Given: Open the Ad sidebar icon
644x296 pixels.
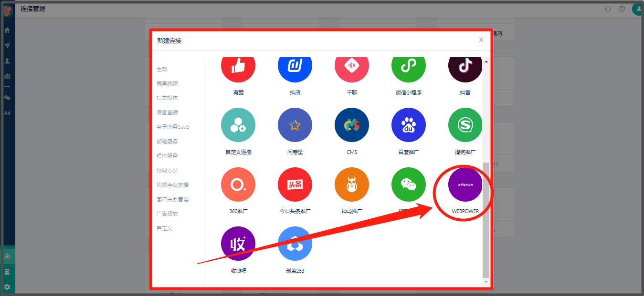Looking at the screenshot, I should (x=7, y=113).
